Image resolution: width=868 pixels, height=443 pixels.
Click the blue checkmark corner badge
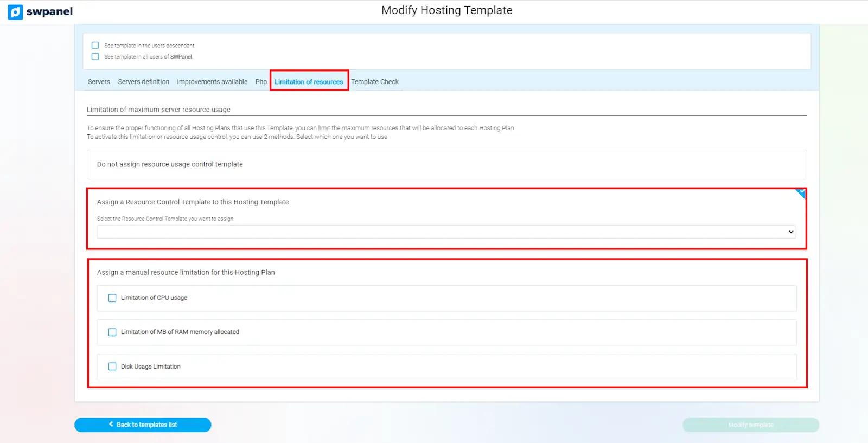click(801, 193)
